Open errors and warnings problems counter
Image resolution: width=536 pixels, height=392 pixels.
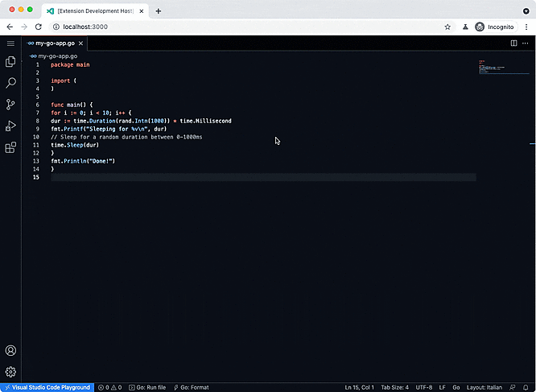[x=109, y=387]
